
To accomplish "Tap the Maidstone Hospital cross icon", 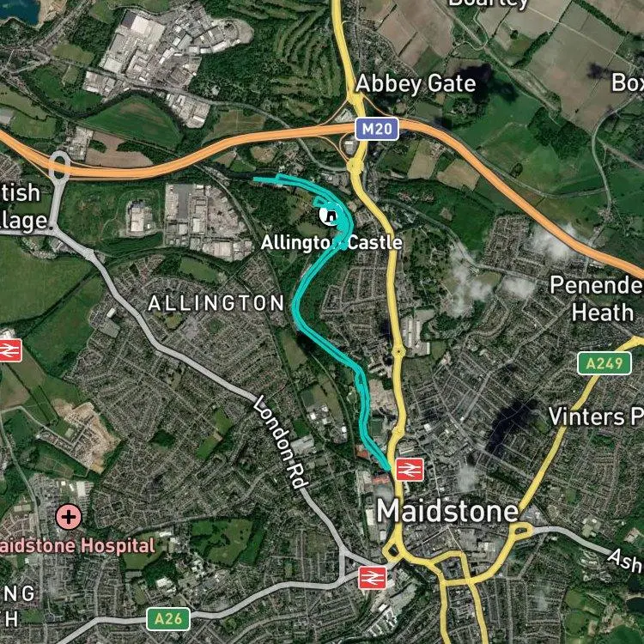I will [69, 517].
